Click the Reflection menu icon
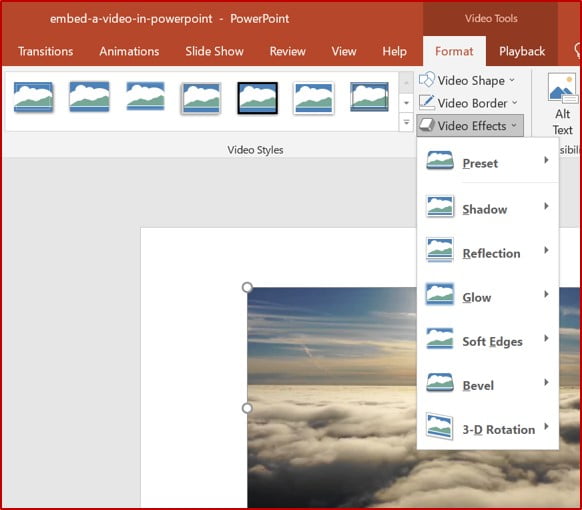Viewport: 582px width, 510px height. point(440,249)
